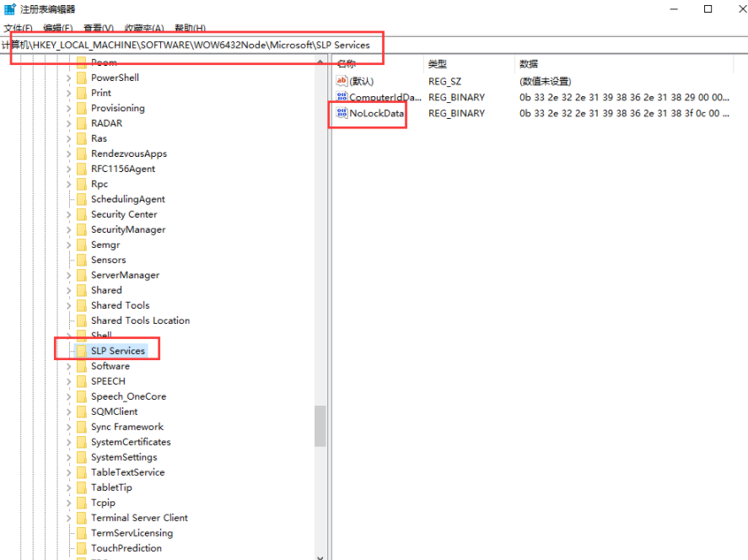Click the SLP Services folder icon

coord(82,351)
